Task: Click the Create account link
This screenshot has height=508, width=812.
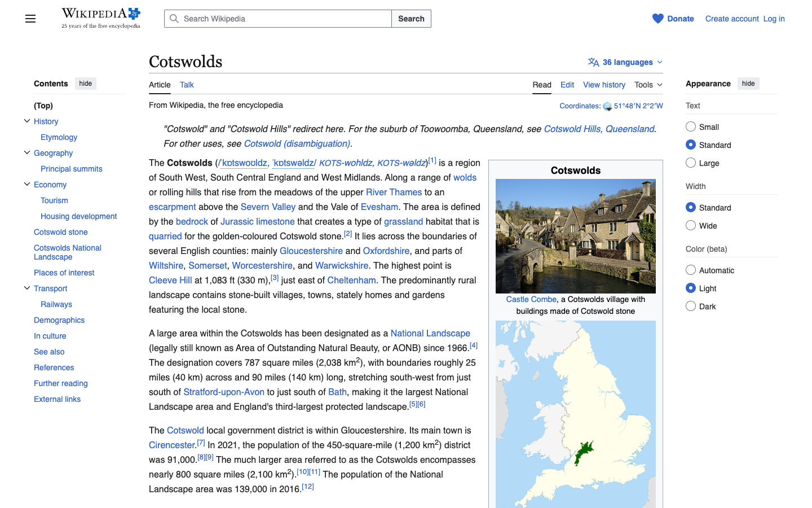Action: click(x=732, y=19)
